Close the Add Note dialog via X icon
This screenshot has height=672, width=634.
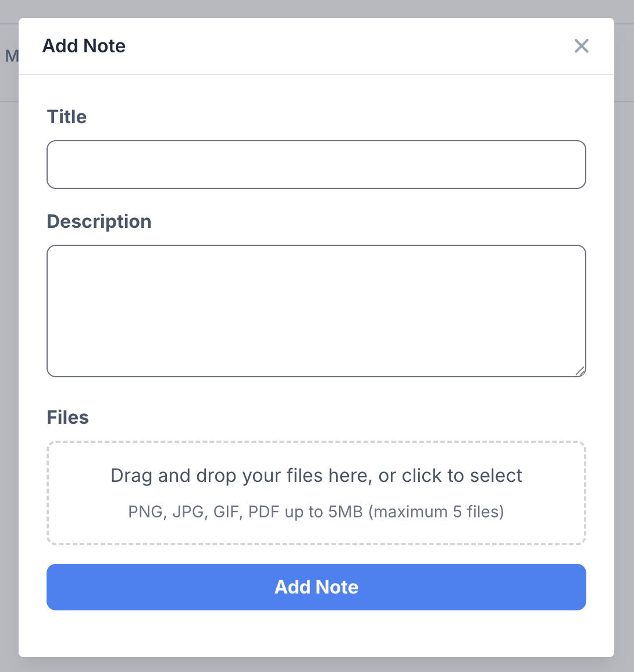(581, 46)
